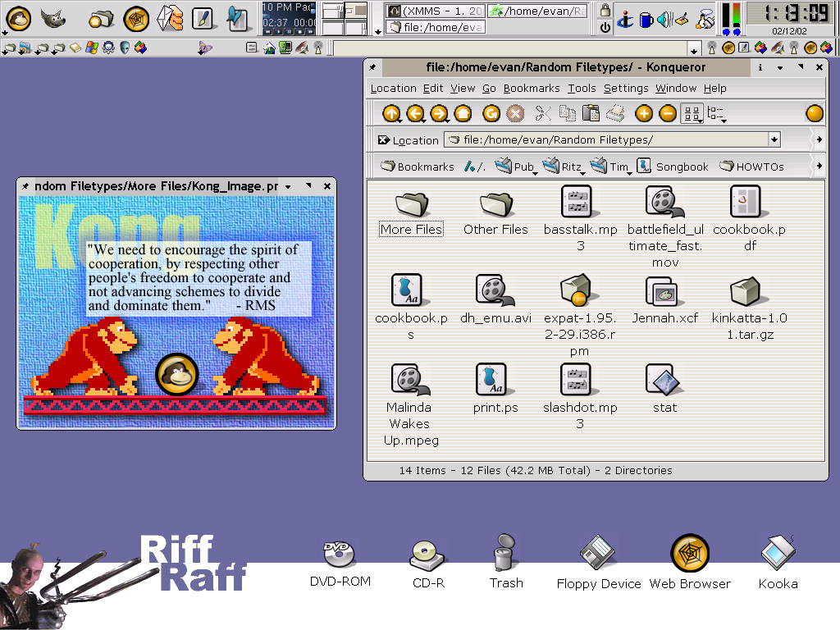Show hidden location toolbar items arrow
The image size is (840, 630).
point(819,139)
